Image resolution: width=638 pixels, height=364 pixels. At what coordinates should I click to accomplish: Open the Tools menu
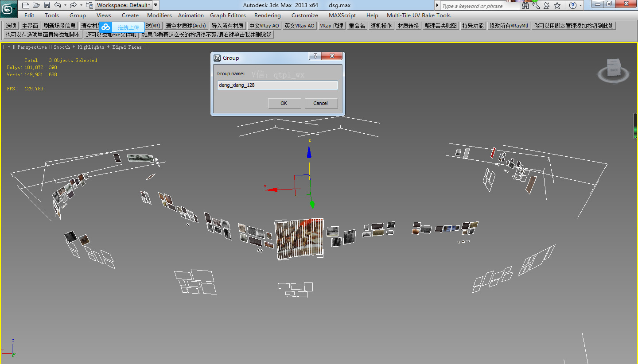tap(52, 15)
